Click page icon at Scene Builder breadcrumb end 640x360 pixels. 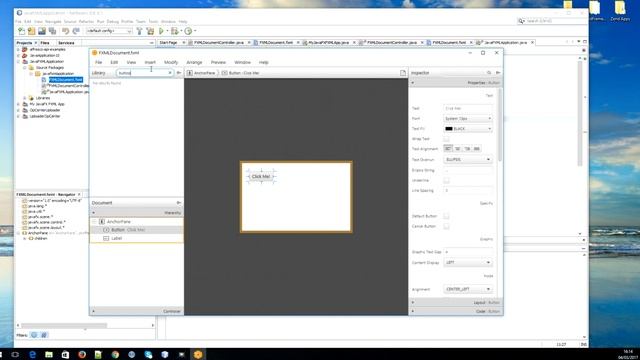[403, 73]
